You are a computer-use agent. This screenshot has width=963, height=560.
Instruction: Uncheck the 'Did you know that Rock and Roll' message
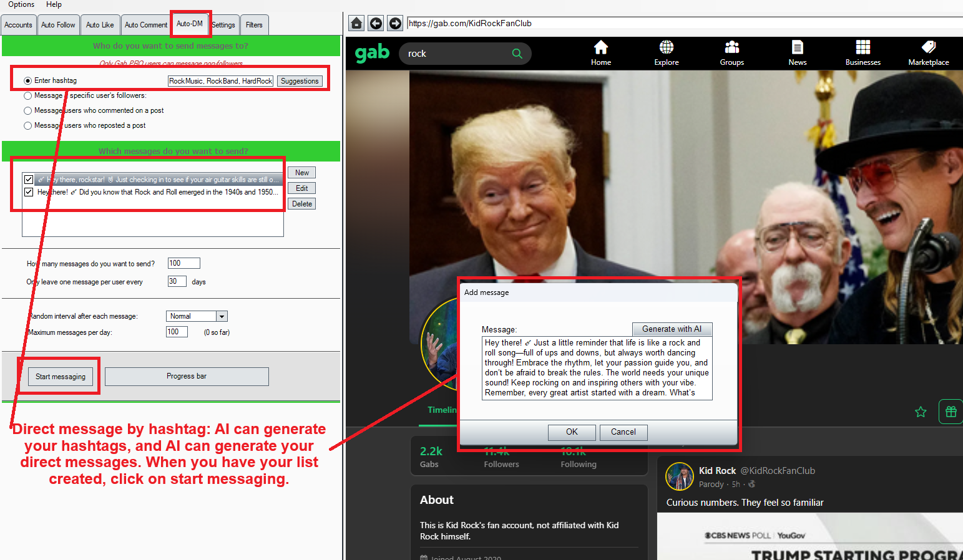(29, 192)
